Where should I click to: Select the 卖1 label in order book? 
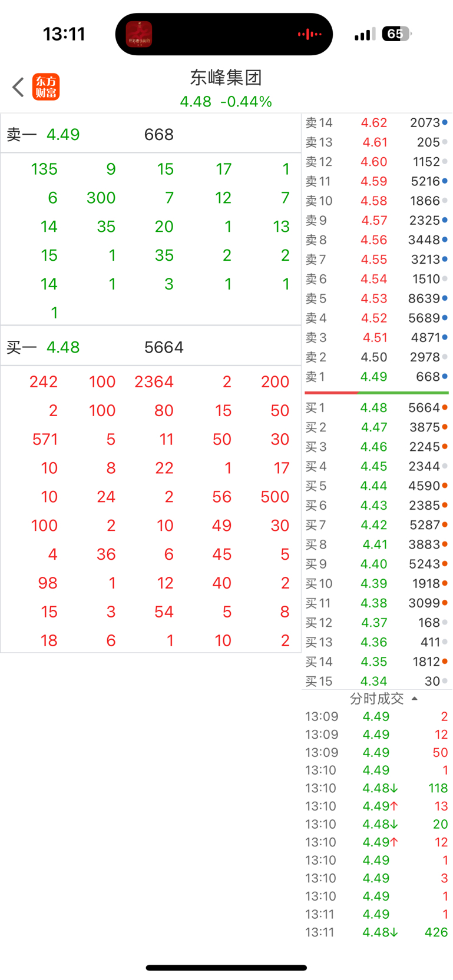pyautogui.click(x=315, y=377)
